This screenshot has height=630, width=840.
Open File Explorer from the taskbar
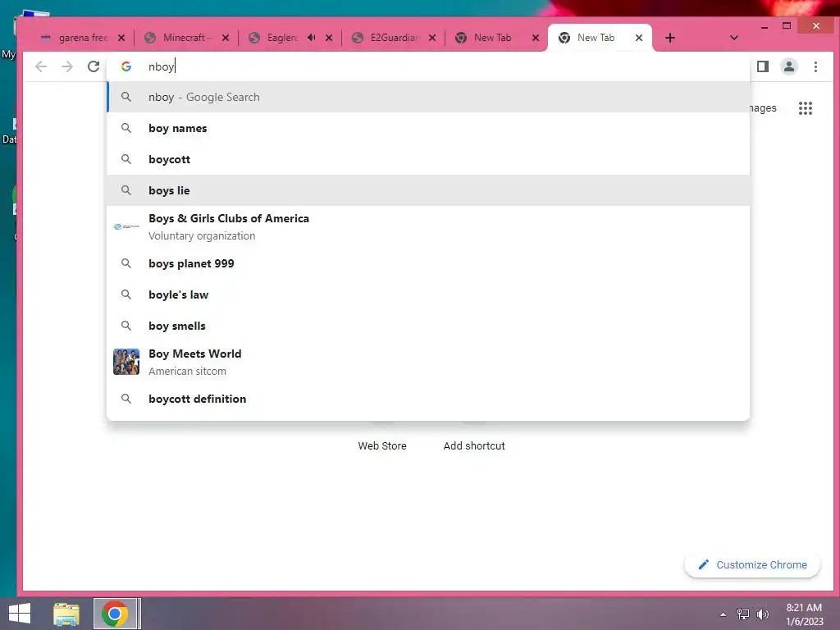66,614
